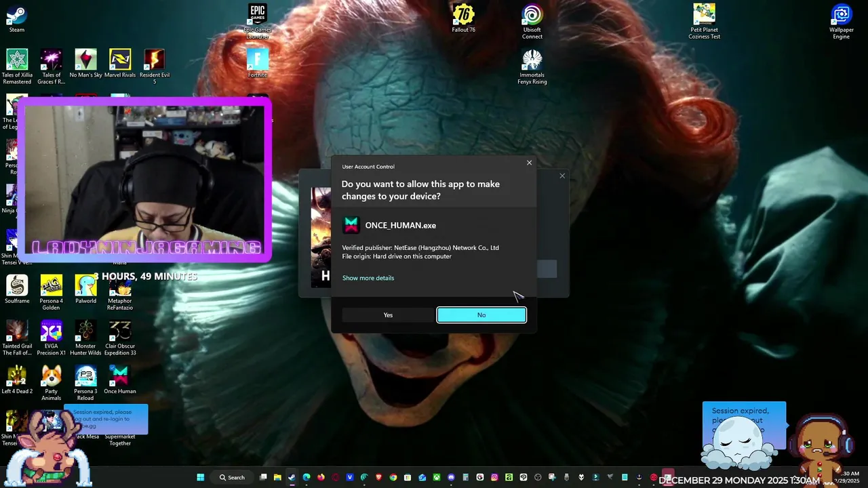Select Marvel Rivals desktop icon

tap(120, 64)
